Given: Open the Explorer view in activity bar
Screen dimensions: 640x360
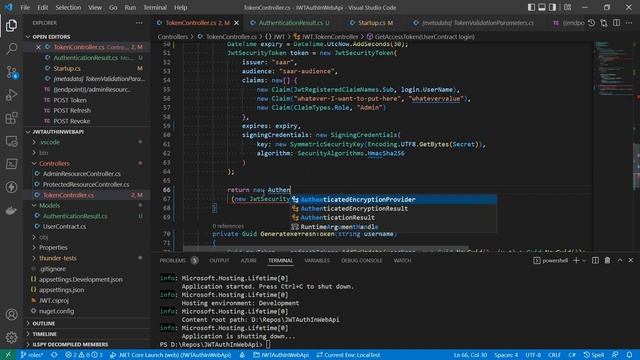Looking at the screenshot, I should [11, 25].
